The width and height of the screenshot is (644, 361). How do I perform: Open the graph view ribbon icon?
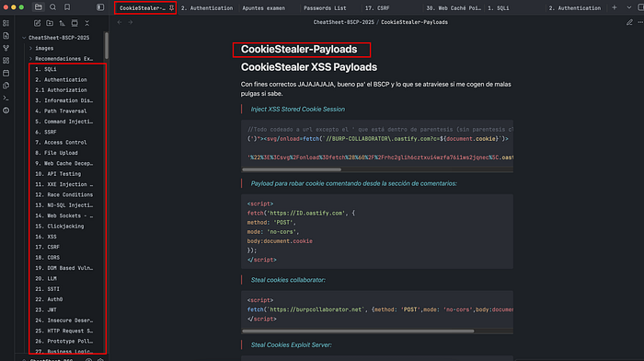(6, 48)
